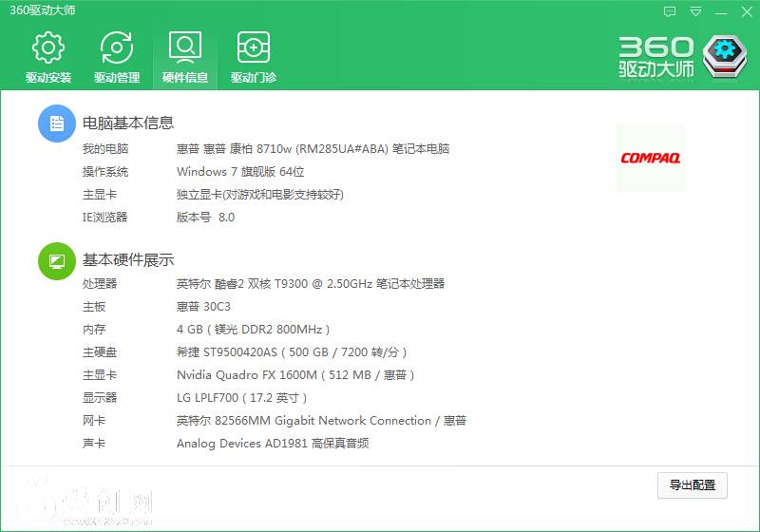The height and width of the screenshot is (532, 760).
Task: Click the Nvidia Quadro FX 1600M text
Action: pyautogui.click(x=295, y=375)
